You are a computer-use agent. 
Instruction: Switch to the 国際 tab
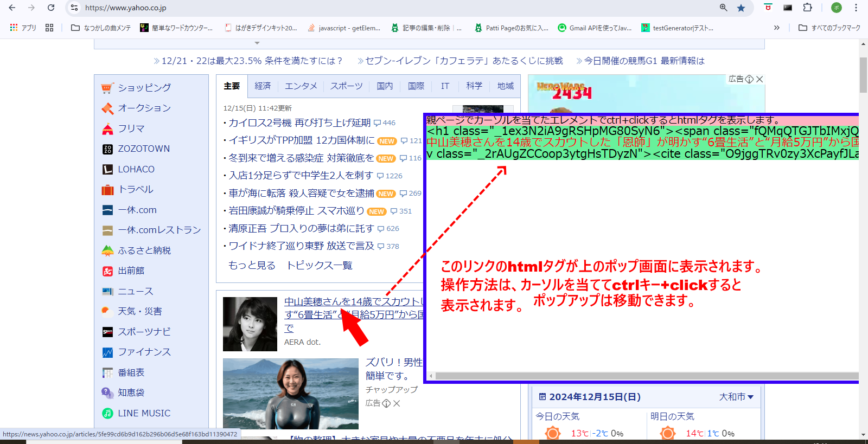(416, 86)
